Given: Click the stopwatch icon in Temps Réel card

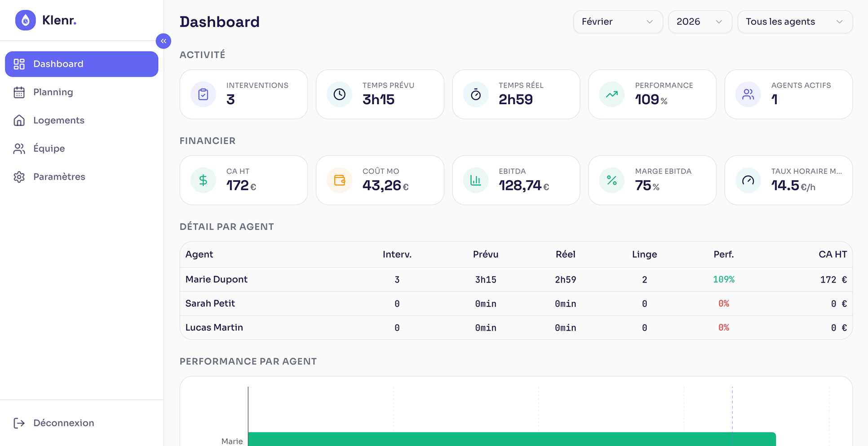Looking at the screenshot, I should (475, 94).
